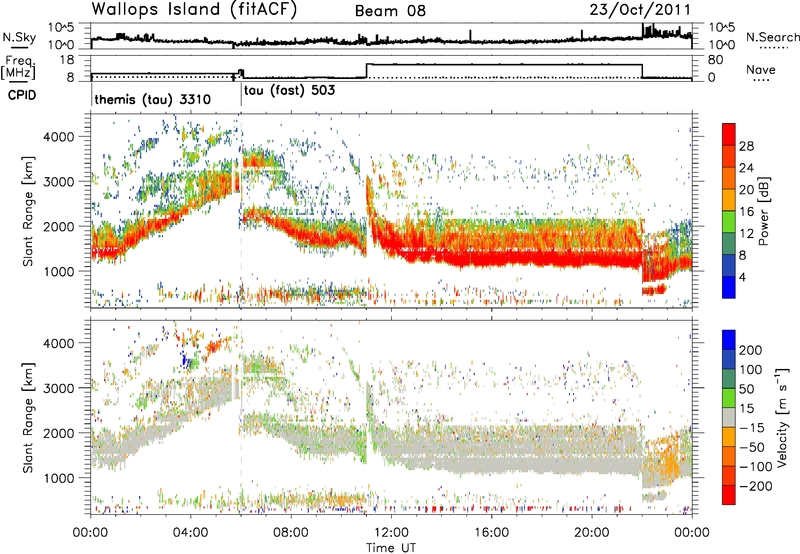Click the "50" velocity color bar label
This screenshot has width=800, height=554.
[746, 389]
